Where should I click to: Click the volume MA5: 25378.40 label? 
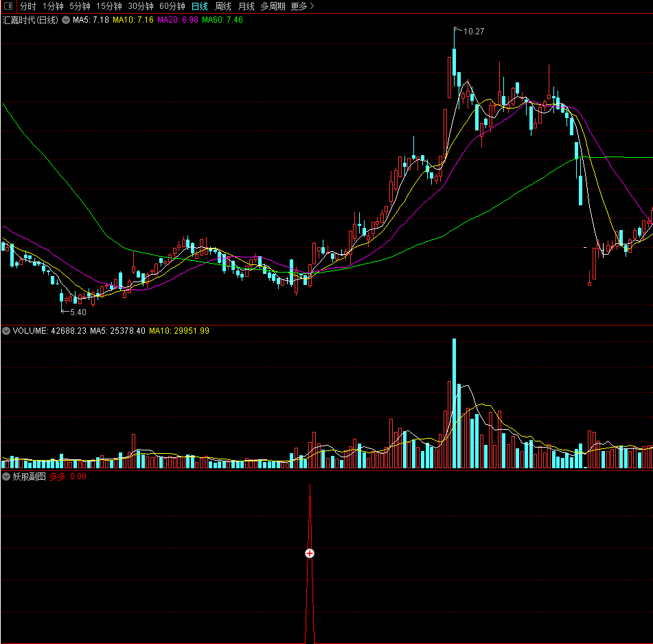tap(118, 331)
